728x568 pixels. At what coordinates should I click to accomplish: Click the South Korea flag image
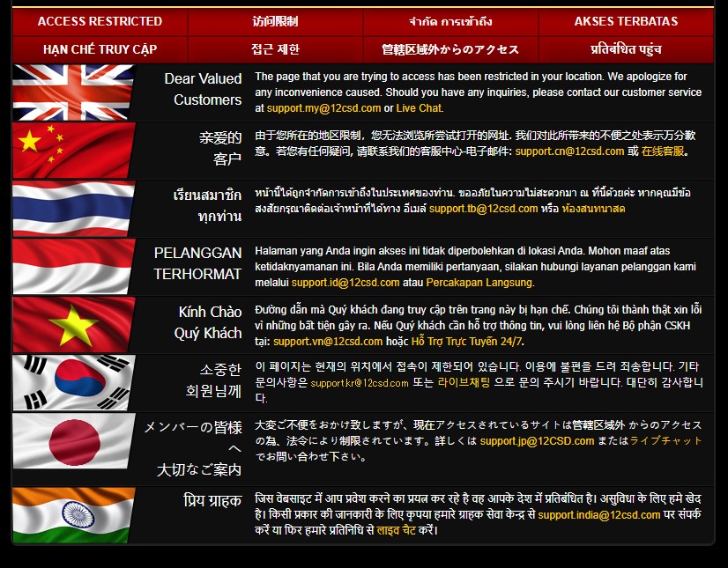click(72, 382)
